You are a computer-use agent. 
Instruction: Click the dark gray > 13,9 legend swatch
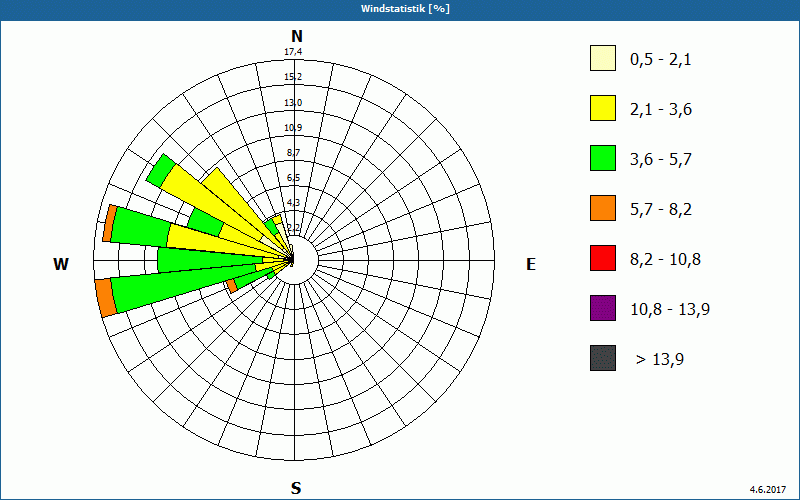click(x=603, y=358)
